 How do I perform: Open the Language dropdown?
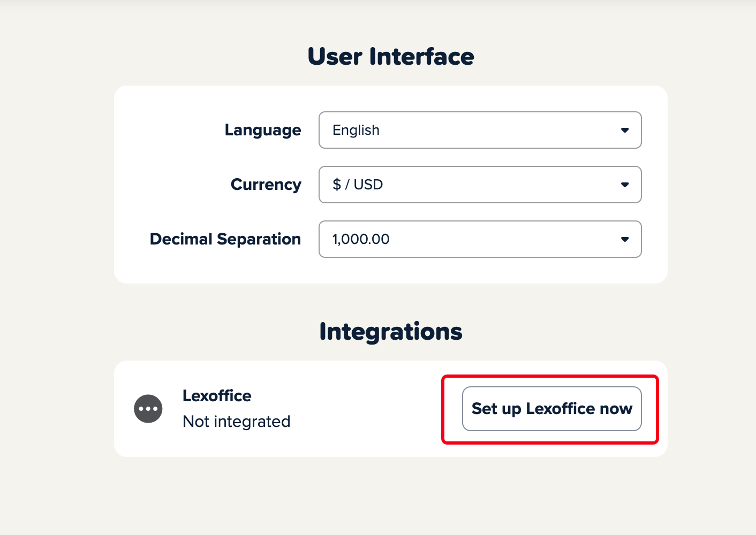480,130
